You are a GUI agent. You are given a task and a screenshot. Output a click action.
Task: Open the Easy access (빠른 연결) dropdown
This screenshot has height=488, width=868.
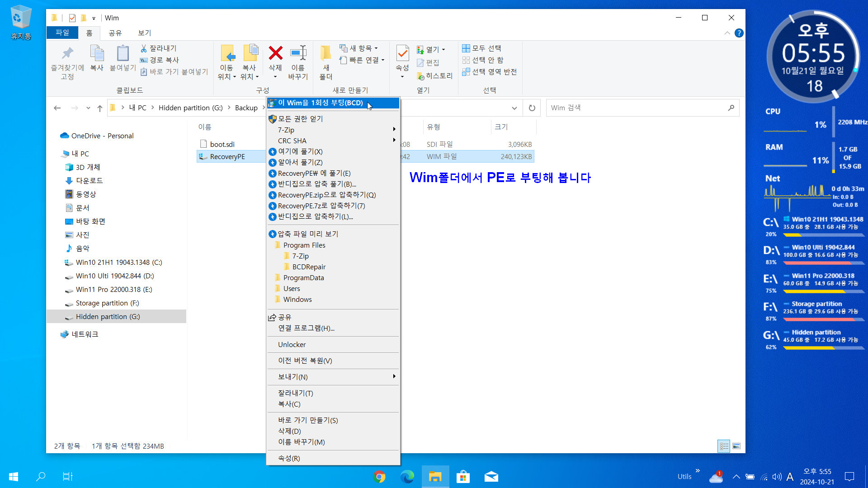pyautogui.click(x=362, y=60)
